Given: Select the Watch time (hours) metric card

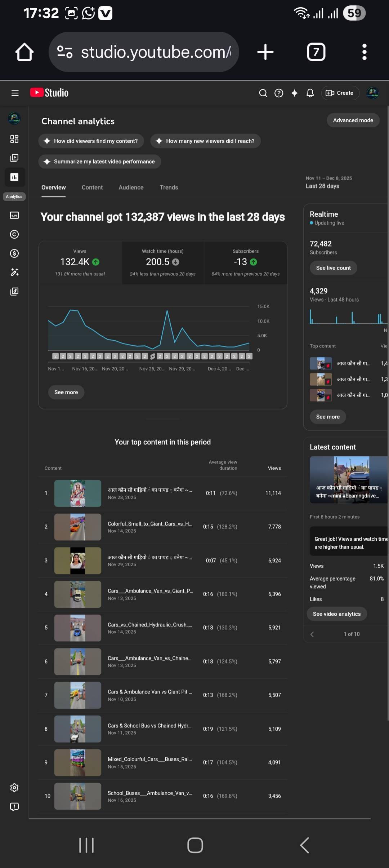Looking at the screenshot, I should [163, 262].
